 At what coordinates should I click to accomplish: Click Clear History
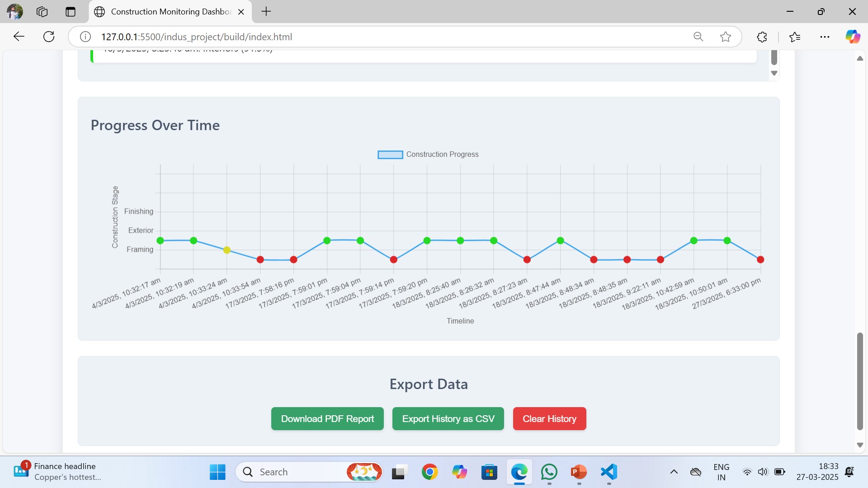coord(549,418)
